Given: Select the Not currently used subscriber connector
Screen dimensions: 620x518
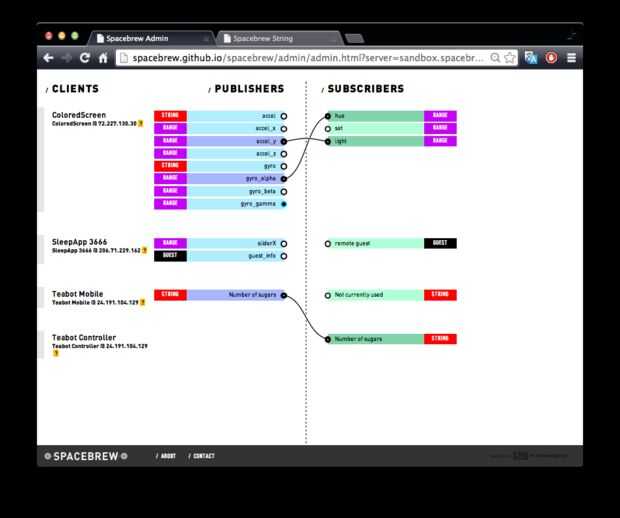Looking at the screenshot, I should [x=328, y=295].
